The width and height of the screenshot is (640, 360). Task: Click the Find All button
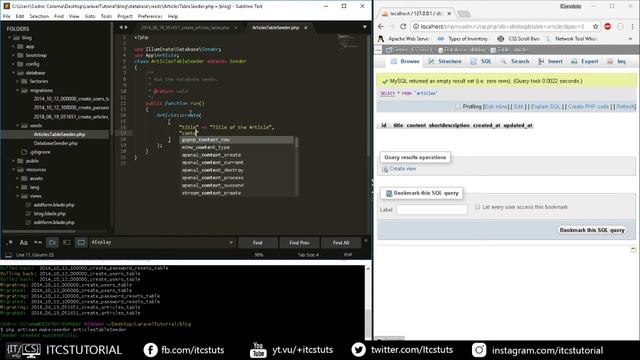coord(341,242)
